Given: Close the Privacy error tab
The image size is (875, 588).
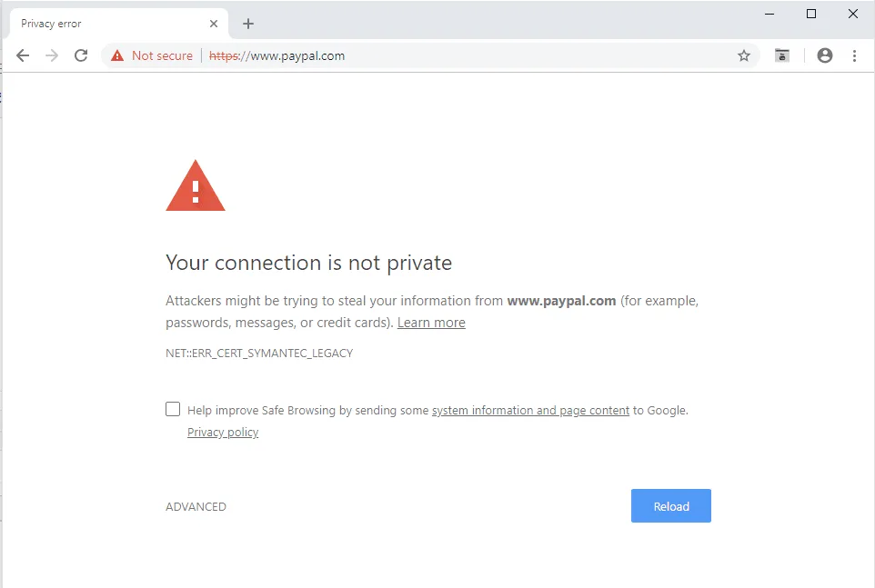Looking at the screenshot, I should (x=214, y=23).
